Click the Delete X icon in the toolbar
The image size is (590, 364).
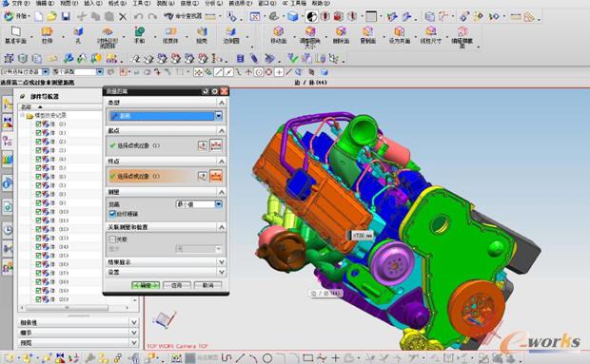123,16
